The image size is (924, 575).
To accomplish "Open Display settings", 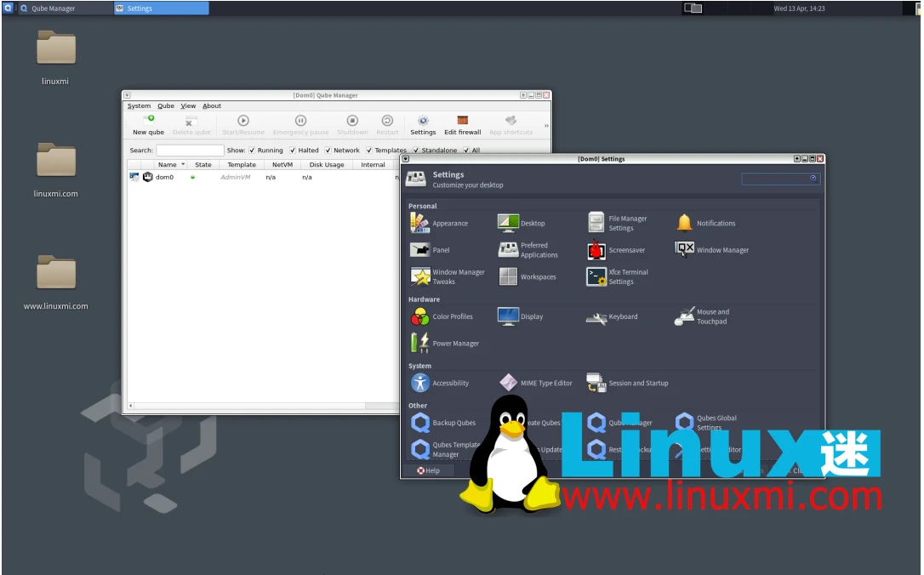I will tap(521, 316).
